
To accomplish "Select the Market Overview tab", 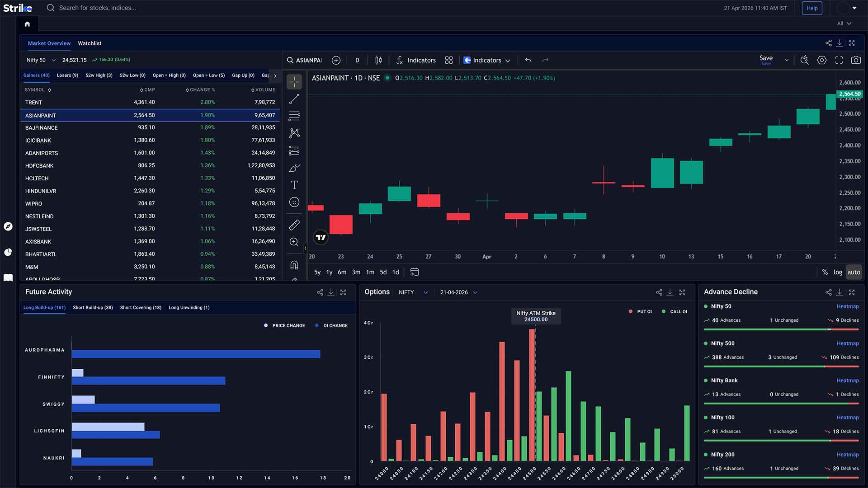I will [x=49, y=43].
